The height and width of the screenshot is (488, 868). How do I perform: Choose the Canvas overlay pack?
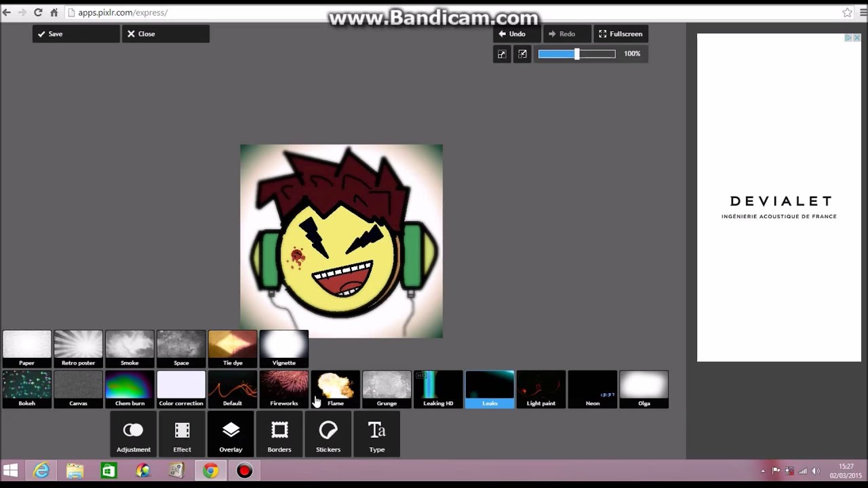[x=78, y=390]
